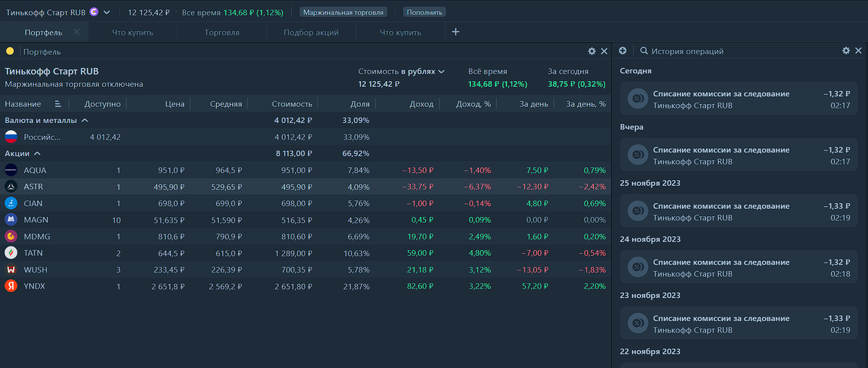
Task: Click commission icon for 23 ноября operation
Action: 637,324
